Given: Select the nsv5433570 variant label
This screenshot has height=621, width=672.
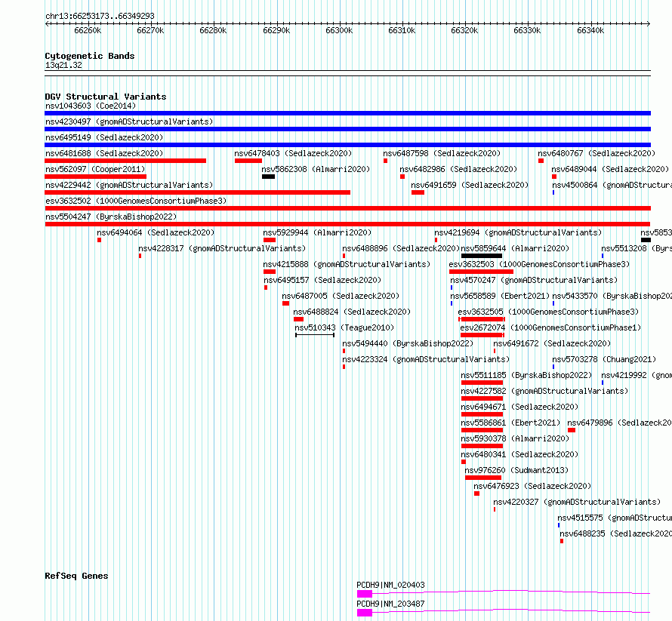Looking at the screenshot, I should [612, 296].
